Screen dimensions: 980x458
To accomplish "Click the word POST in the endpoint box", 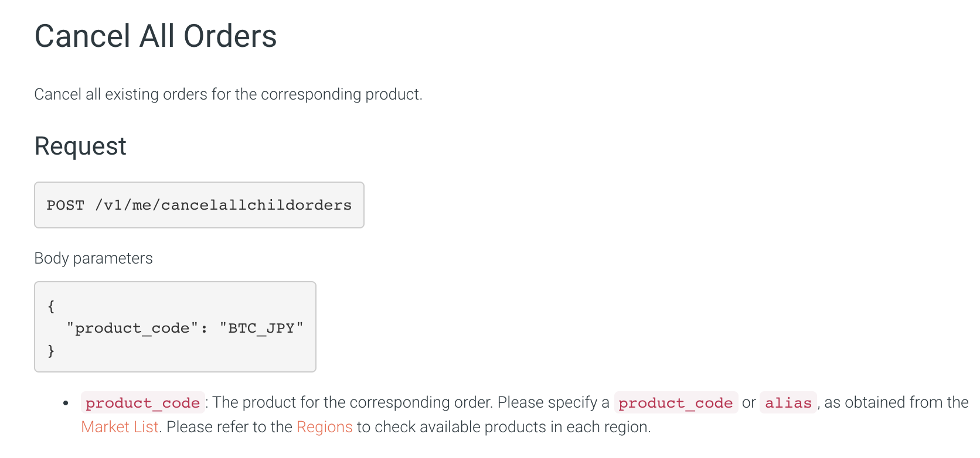I will (x=65, y=205).
